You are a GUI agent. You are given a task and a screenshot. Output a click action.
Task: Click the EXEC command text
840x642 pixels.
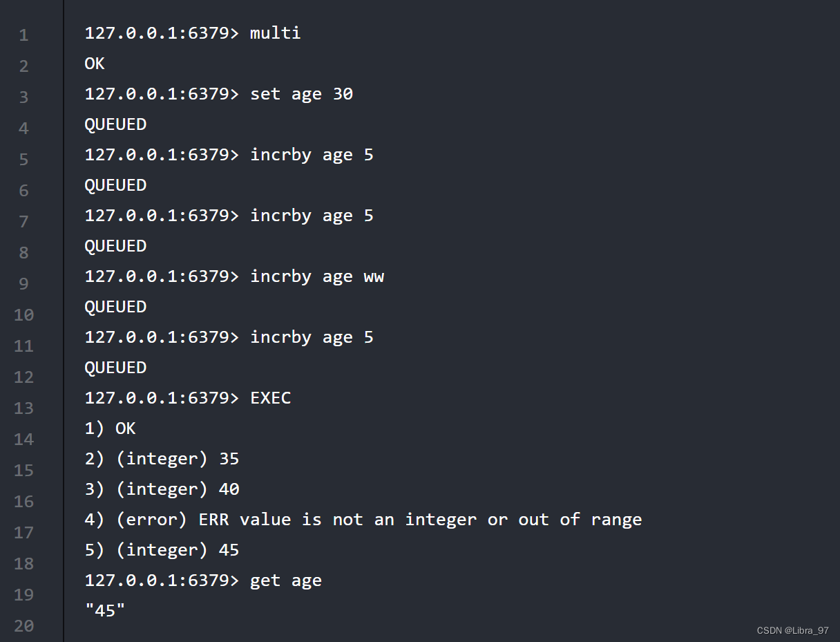point(271,398)
